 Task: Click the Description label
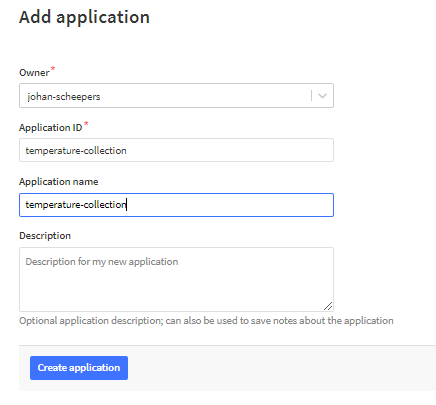pyautogui.click(x=45, y=236)
